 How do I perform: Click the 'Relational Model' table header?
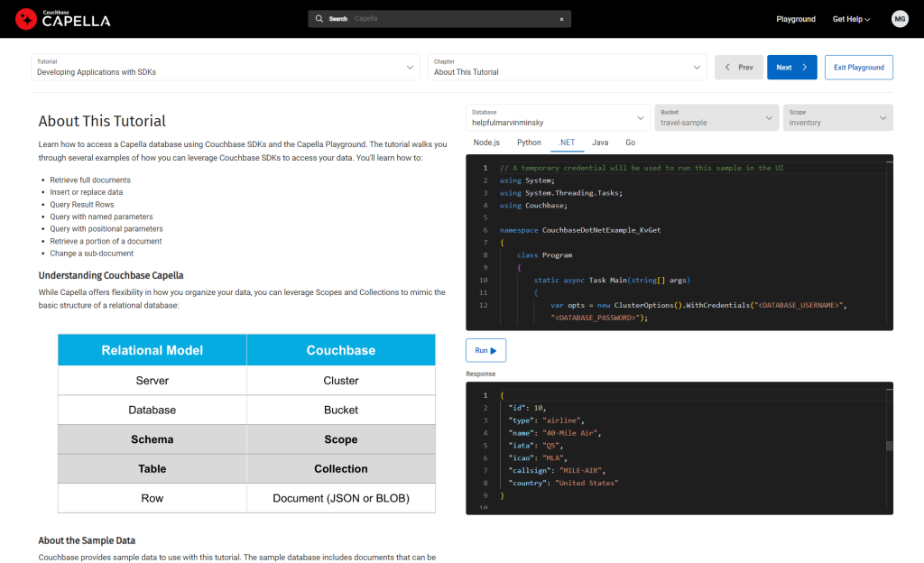(x=152, y=350)
